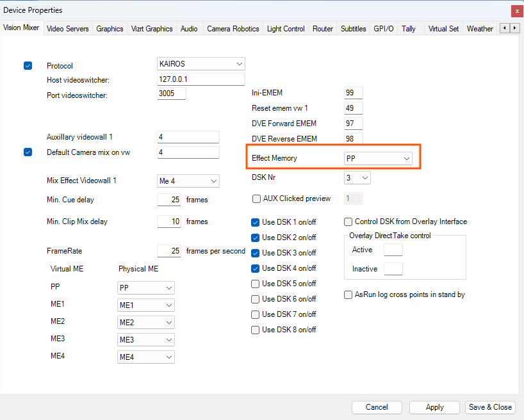Toggle the Protocol checkbox
This screenshot has width=524, height=420.
coord(28,65)
